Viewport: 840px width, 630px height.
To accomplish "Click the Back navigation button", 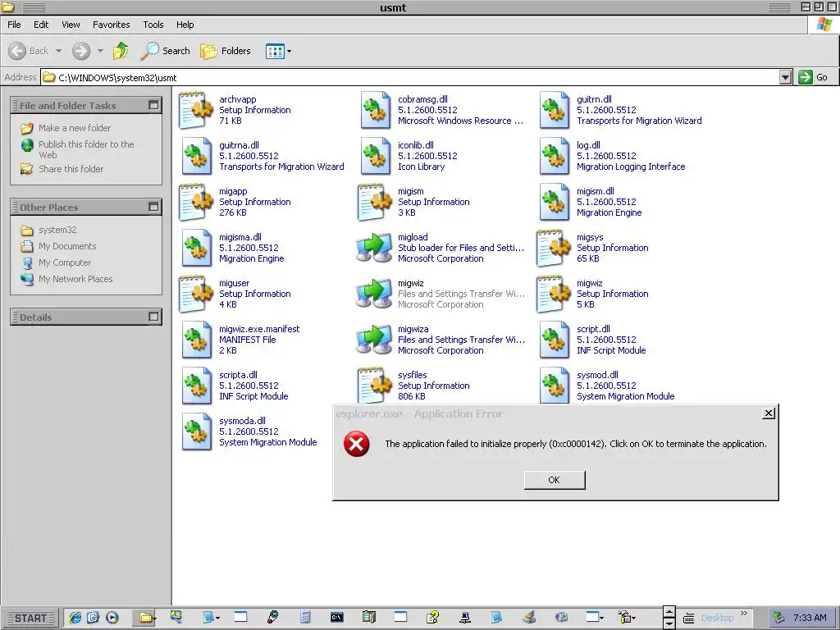I will point(29,51).
